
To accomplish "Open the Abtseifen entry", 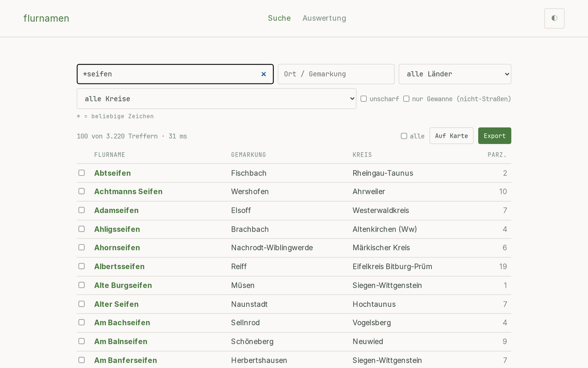I will click(x=112, y=173).
